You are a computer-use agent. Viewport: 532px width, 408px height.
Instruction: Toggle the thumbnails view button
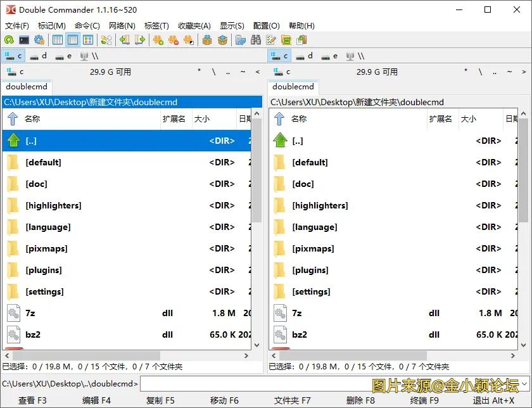coord(88,40)
